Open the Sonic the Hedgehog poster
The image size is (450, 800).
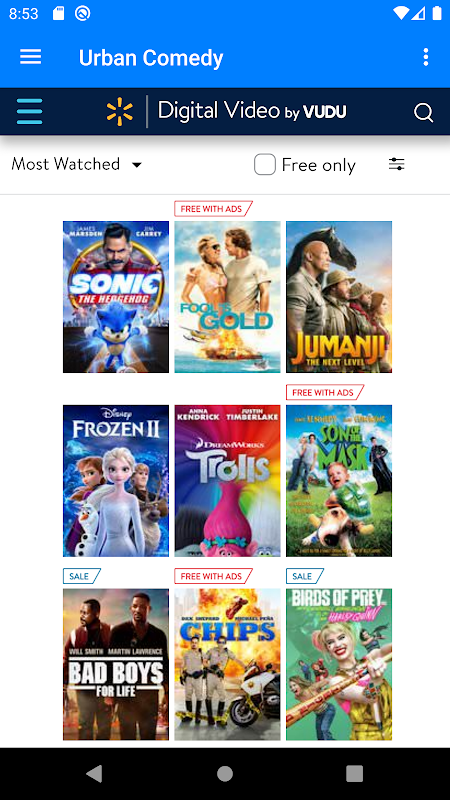click(116, 296)
